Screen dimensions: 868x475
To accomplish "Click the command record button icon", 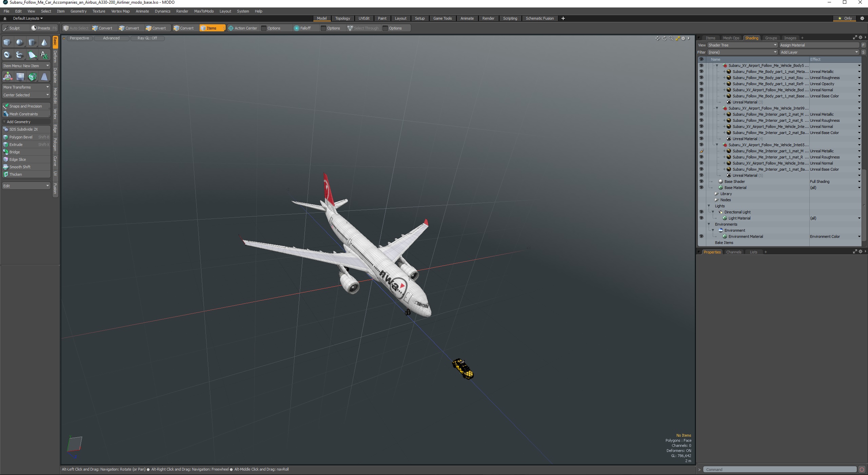I will pos(862,470).
